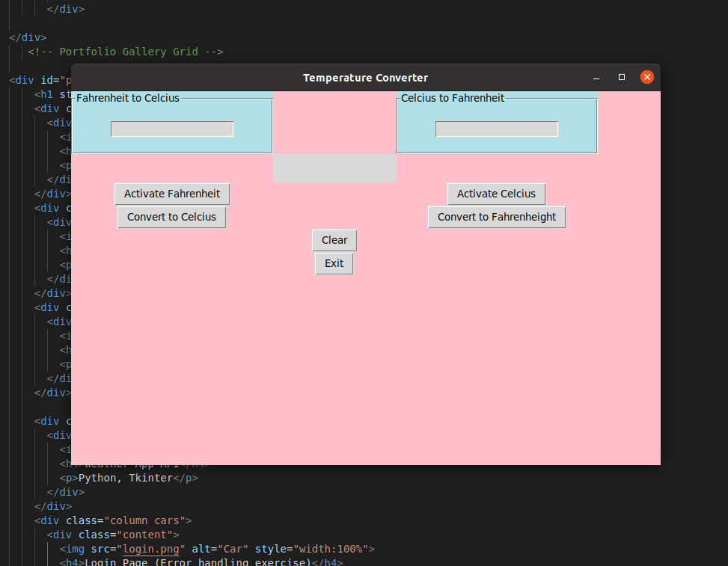Click the 'Celcius to Fahrenheit' frame label
This screenshot has width=728, height=566.
452,98
